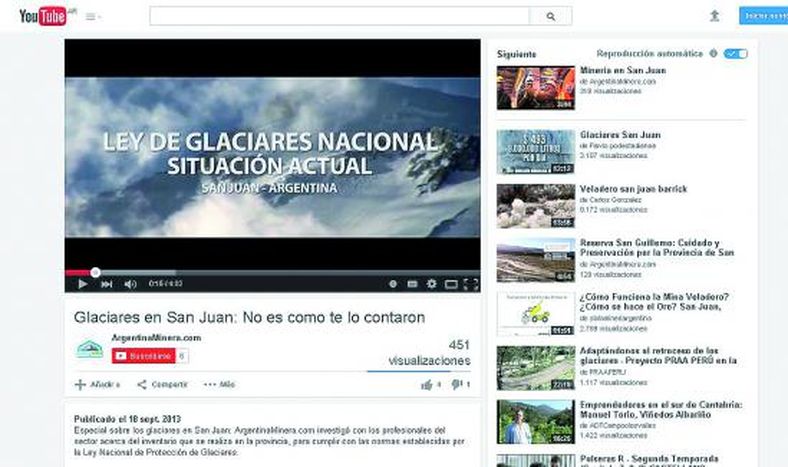This screenshot has width=788, height=467.
Task: Add video to a playlist
Action: [x=97, y=385]
